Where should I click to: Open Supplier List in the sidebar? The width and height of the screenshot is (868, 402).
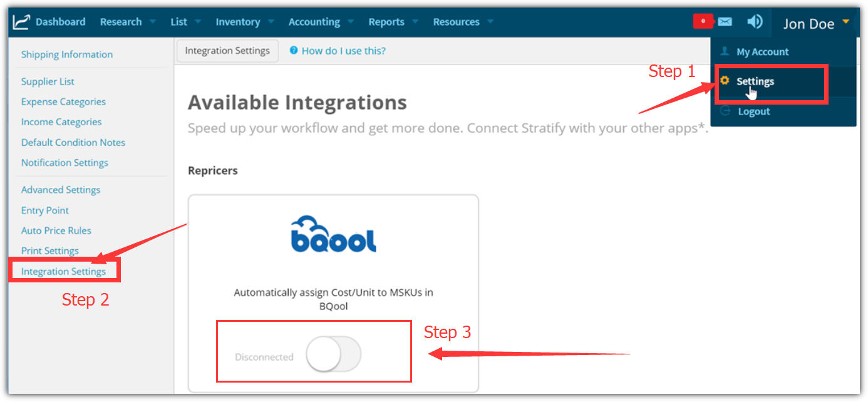click(x=48, y=81)
